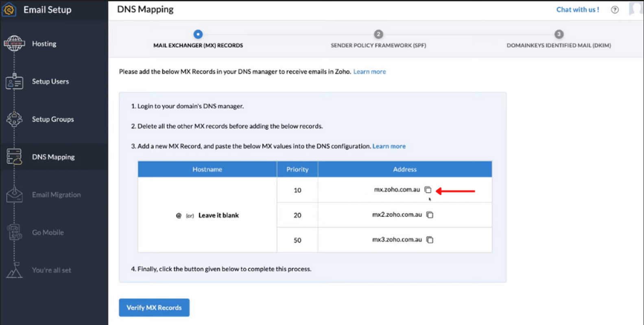The height and width of the screenshot is (325, 644).
Task: Switch to Sender Policy Framework (SPF) tab
Action: (x=378, y=45)
